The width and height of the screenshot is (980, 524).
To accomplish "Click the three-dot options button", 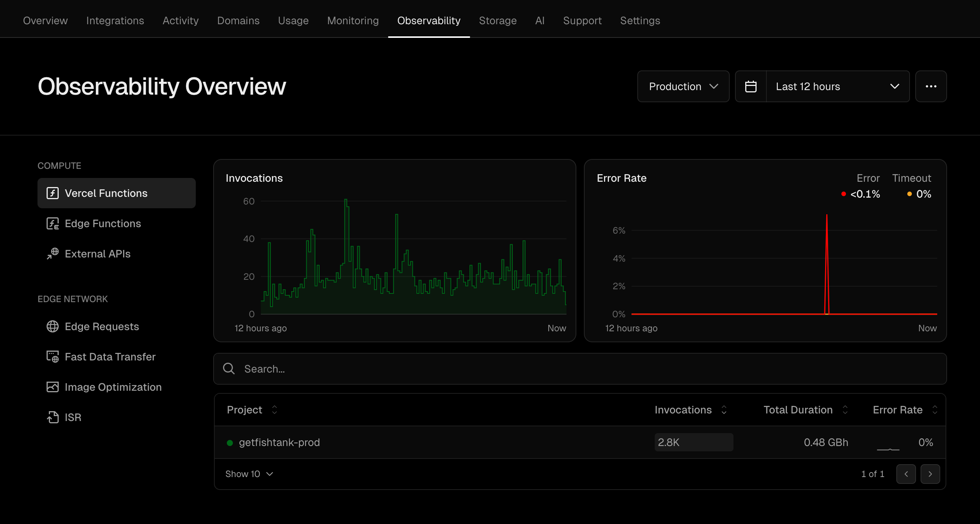I will point(931,86).
